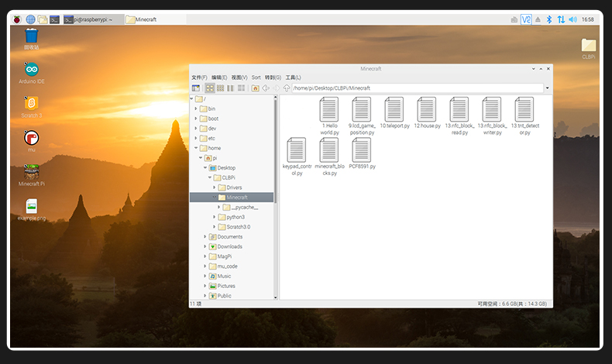Go up to parent folder arrow
612x364 pixels.
[x=286, y=88]
